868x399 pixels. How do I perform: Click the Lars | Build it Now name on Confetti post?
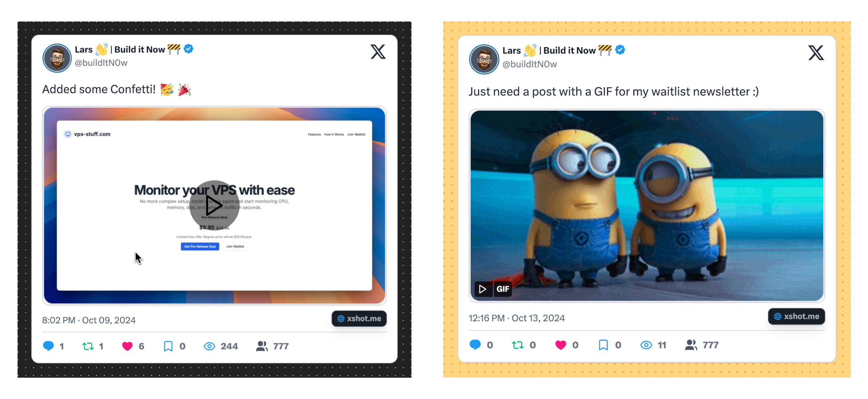(127, 49)
